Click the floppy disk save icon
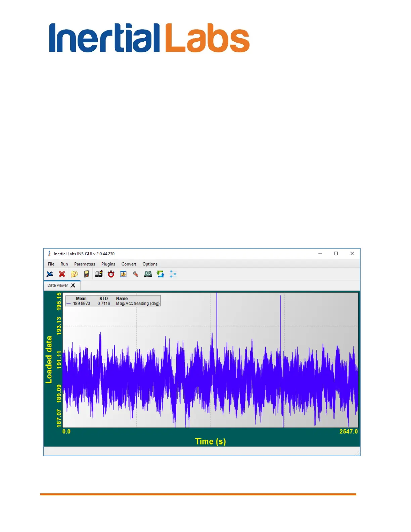The width and height of the screenshot is (411, 532). tap(87, 274)
